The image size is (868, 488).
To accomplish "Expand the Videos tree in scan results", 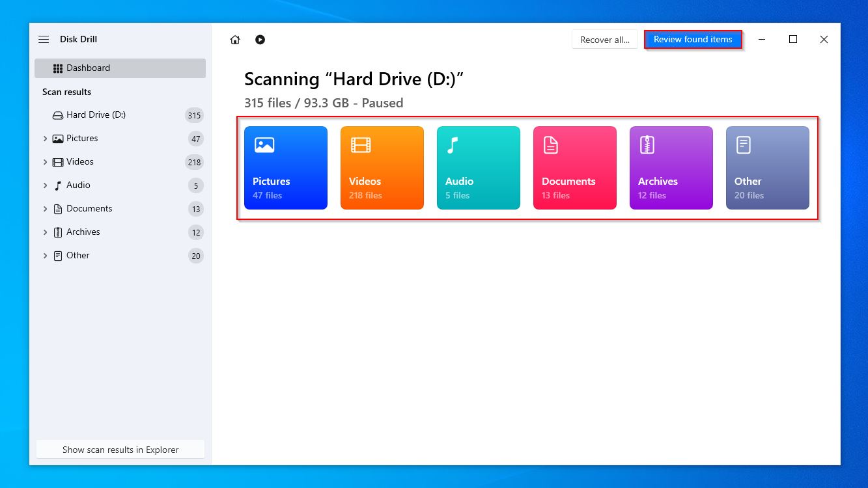I will (x=44, y=161).
